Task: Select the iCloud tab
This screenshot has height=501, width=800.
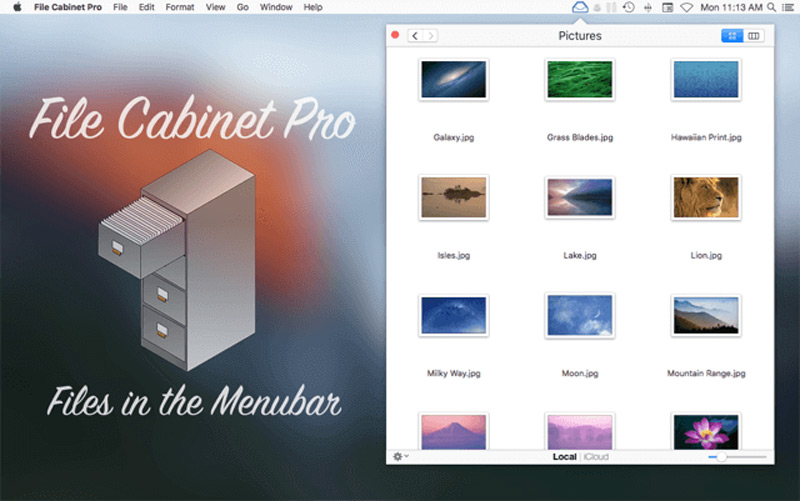Action: pos(596,457)
